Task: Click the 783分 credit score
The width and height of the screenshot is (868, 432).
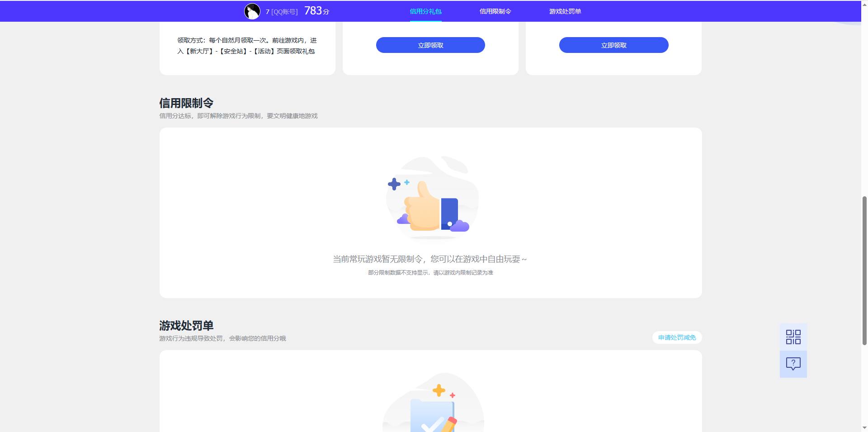Action: [316, 11]
